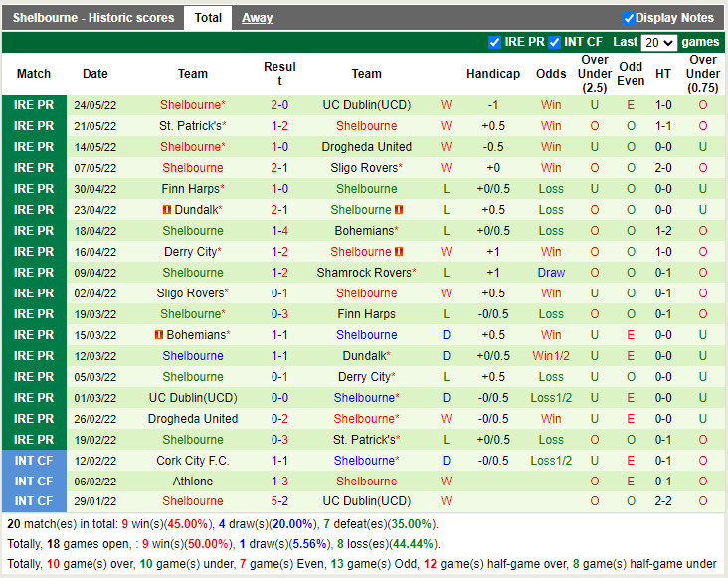
Task: Click Win1/2 odds on 12/03/22 row
Action: pyautogui.click(x=551, y=356)
